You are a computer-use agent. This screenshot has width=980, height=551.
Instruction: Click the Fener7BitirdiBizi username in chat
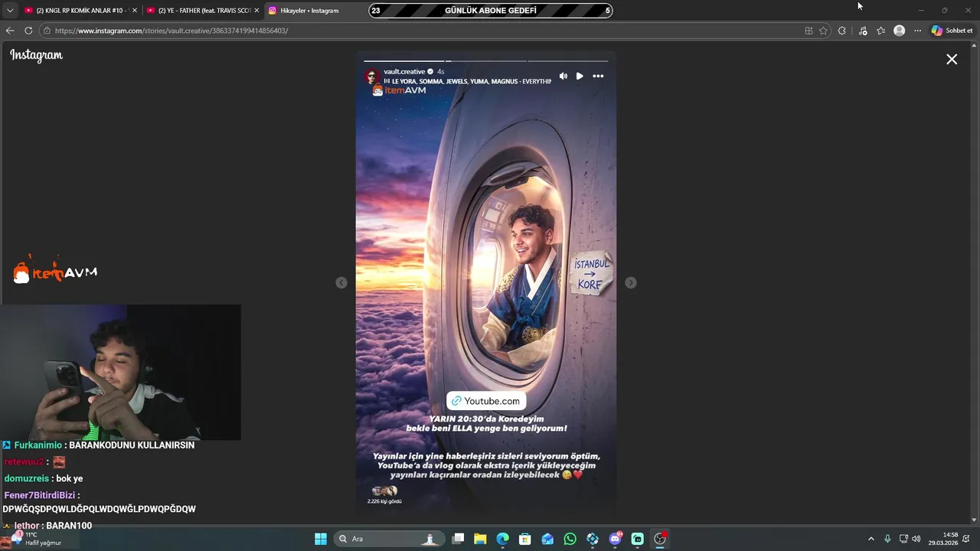click(x=39, y=495)
